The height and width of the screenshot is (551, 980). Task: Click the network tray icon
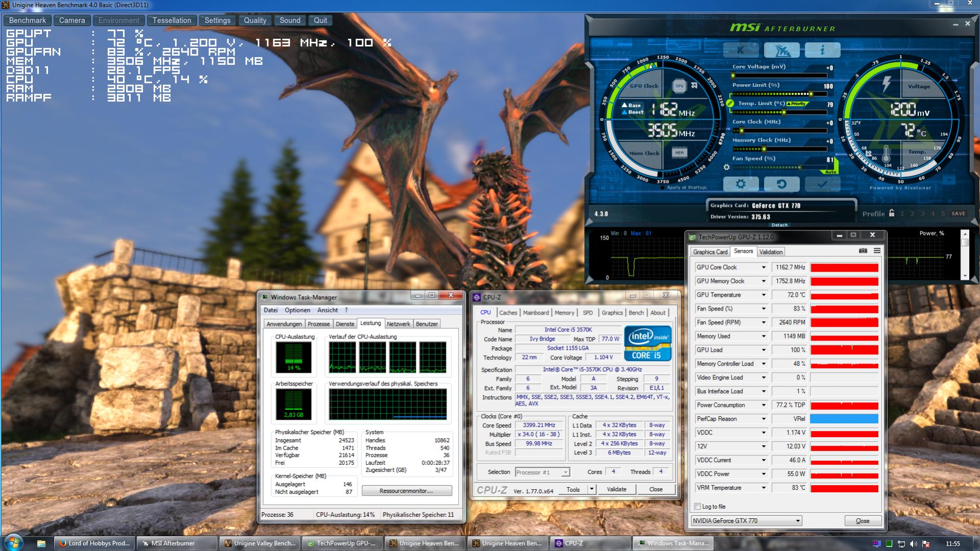click(x=901, y=544)
